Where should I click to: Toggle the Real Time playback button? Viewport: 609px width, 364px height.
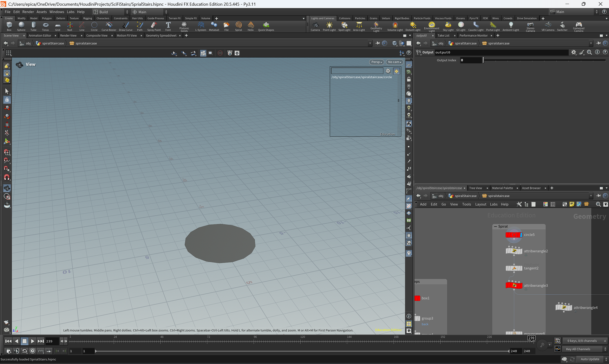pyautogui.click(x=32, y=351)
